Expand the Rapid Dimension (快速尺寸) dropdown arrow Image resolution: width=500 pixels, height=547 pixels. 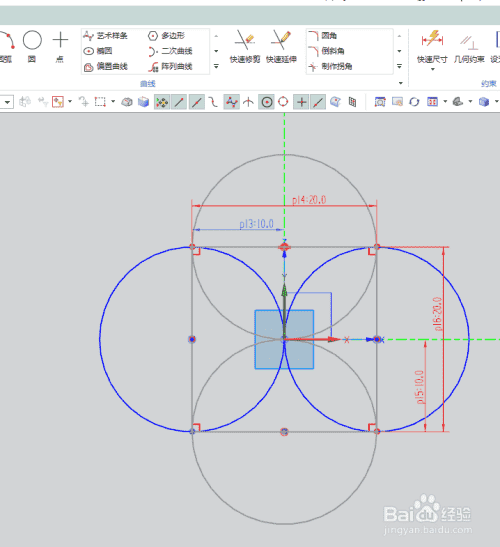[433, 69]
